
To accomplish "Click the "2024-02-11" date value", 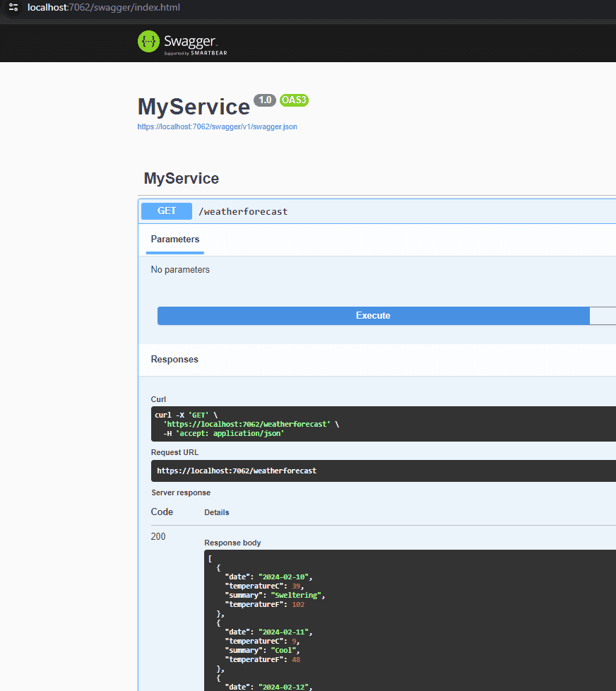I will [x=284, y=632].
